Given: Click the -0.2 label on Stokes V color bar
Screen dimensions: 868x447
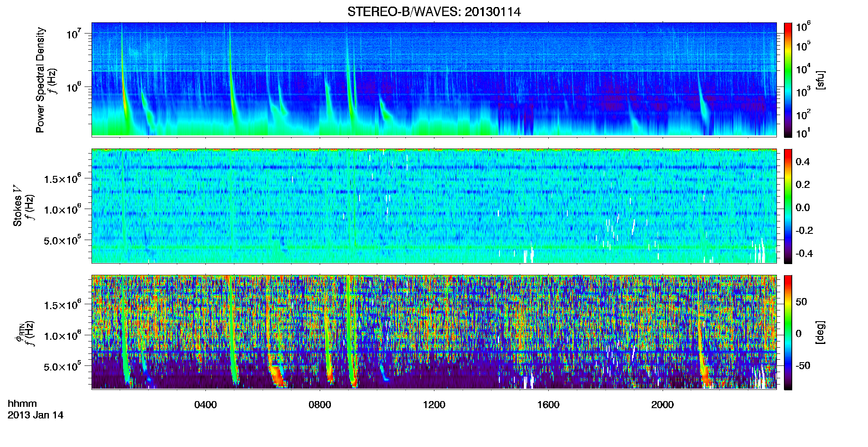Looking at the screenshot, I should click(804, 231).
